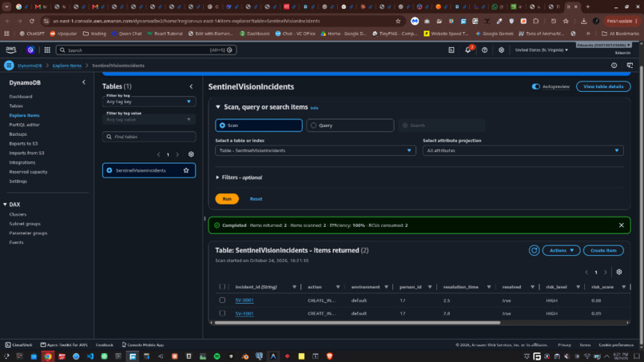Image resolution: width=644 pixels, height=362 pixels.
Task: Click the Find tables search field
Action: [149, 137]
